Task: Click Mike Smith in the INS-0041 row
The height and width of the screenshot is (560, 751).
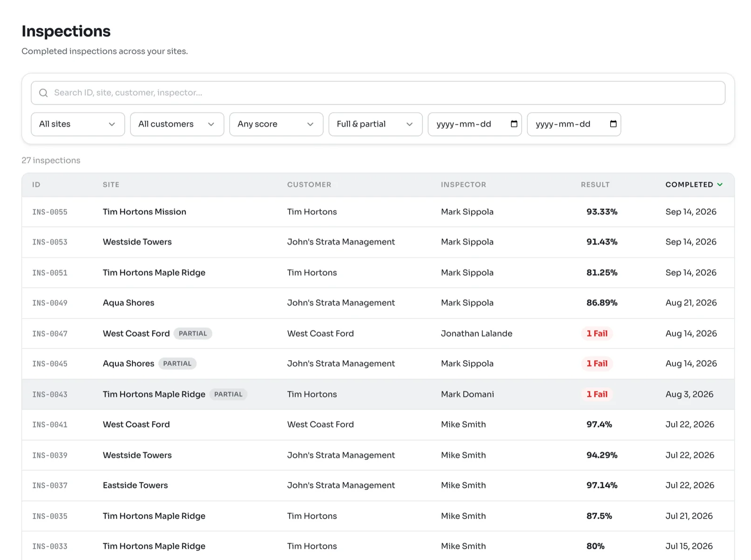Action: (463, 425)
